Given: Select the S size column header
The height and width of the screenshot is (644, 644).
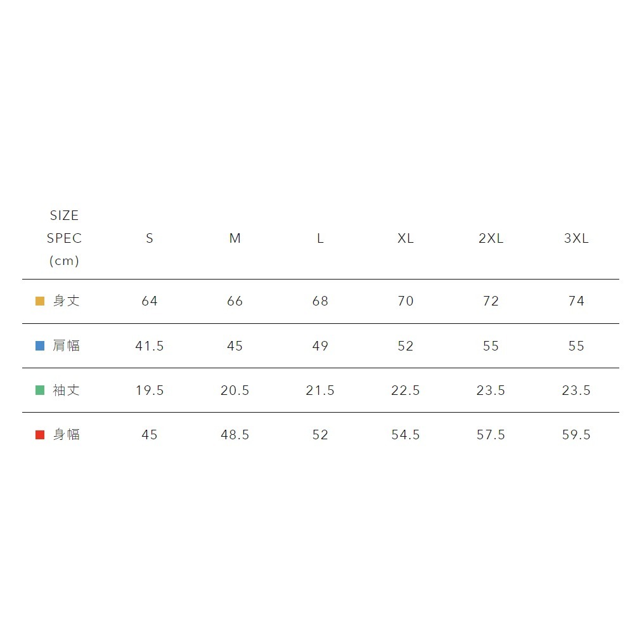Looking at the screenshot, I should tap(150, 238).
